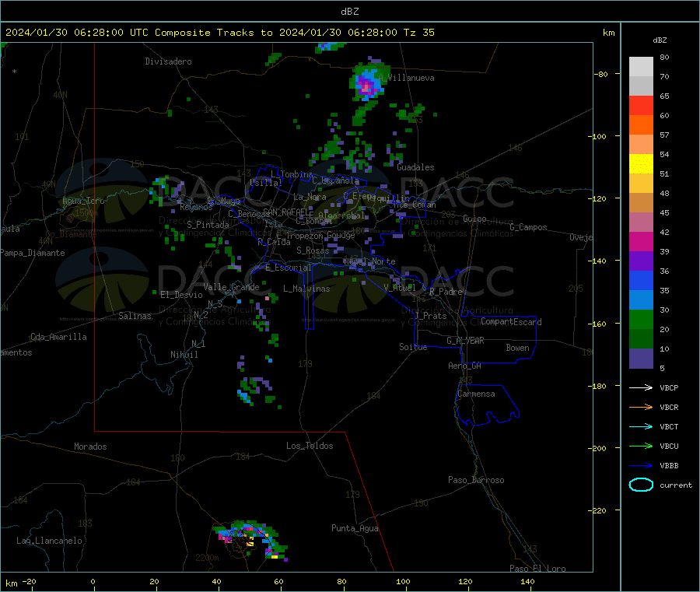
Task: Click the orange VBCR arrow legend icon
Action: point(641,407)
